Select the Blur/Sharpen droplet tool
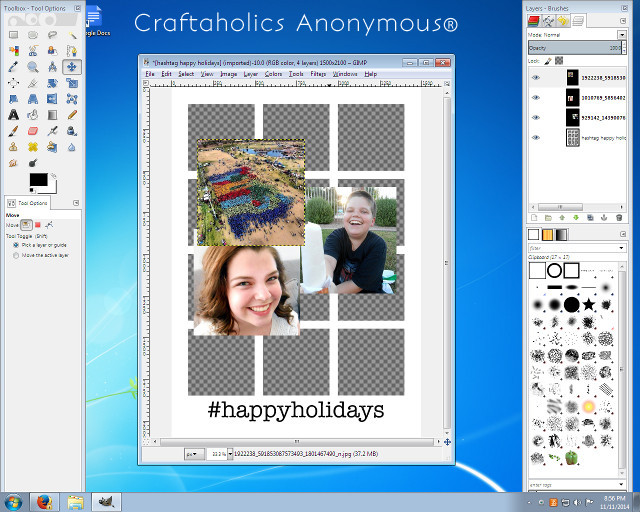Viewport: 640px width, 512px height. tap(72, 147)
